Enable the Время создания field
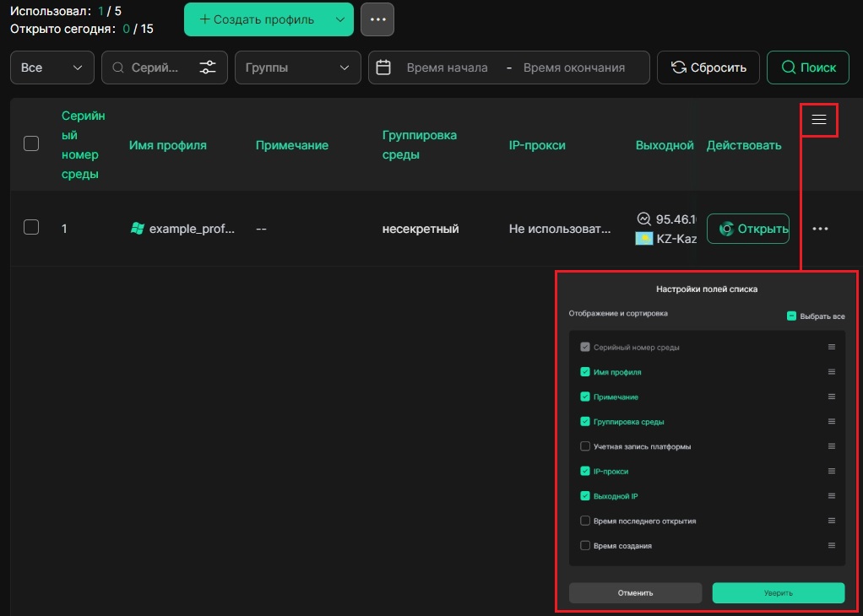The height and width of the screenshot is (616, 863). (585, 546)
